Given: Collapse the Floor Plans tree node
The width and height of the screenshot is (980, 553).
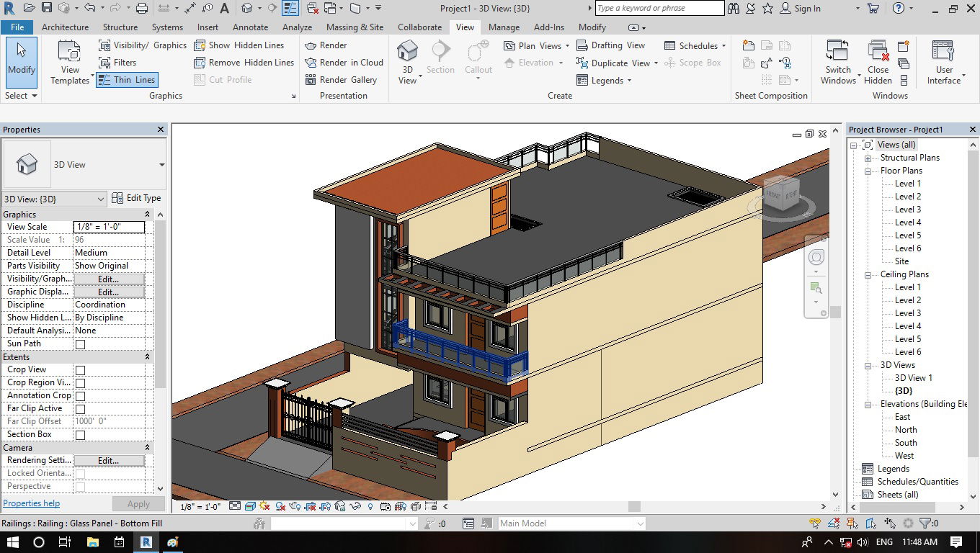Looking at the screenshot, I should (x=868, y=171).
